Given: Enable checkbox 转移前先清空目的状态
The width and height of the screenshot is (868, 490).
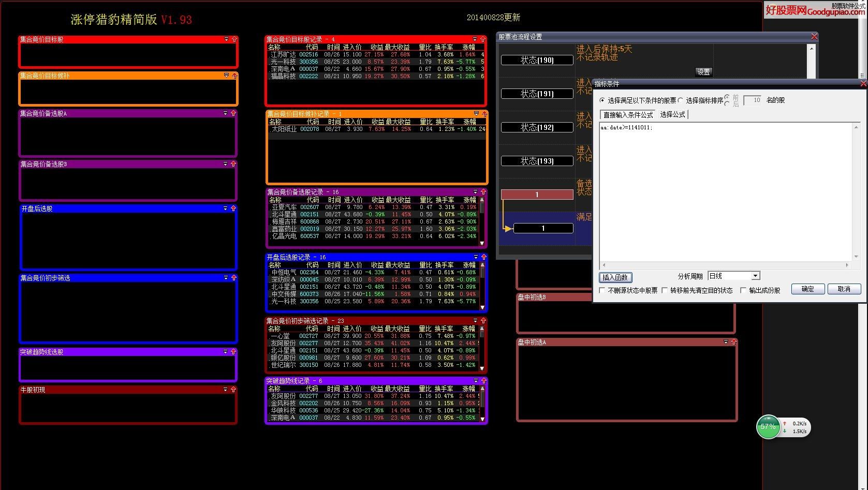Looking at the screenshot, I should (x=665, y=290).
